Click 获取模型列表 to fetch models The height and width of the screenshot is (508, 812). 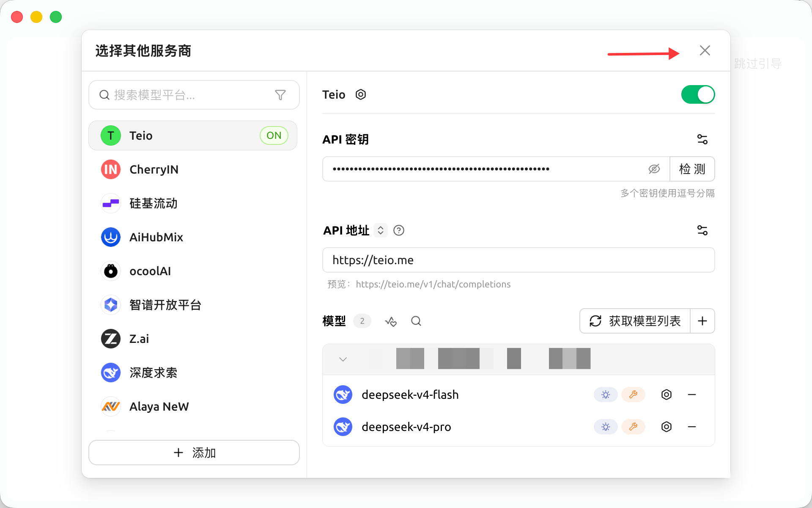(x=635, y=321)
